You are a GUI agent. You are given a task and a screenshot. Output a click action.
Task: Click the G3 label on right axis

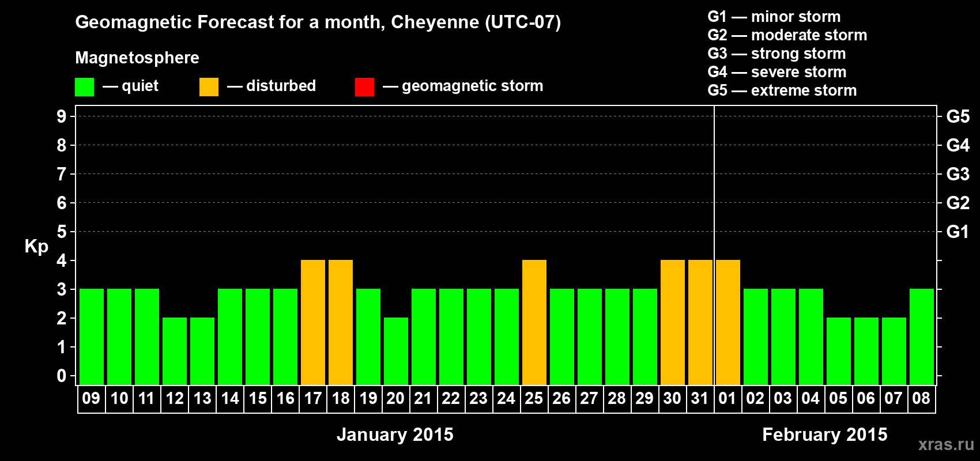point(958,174)
